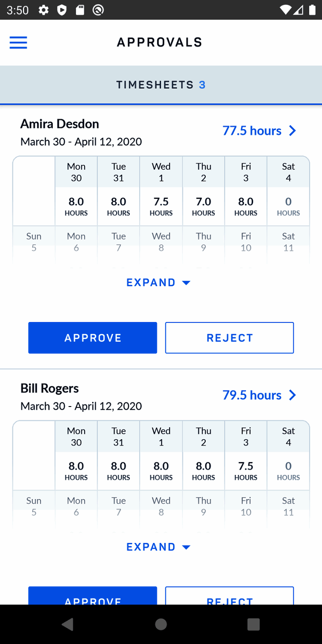Expand Amira Desdon's timesheet days
Screen dimensions: 322x644
(x=159, y=283)
